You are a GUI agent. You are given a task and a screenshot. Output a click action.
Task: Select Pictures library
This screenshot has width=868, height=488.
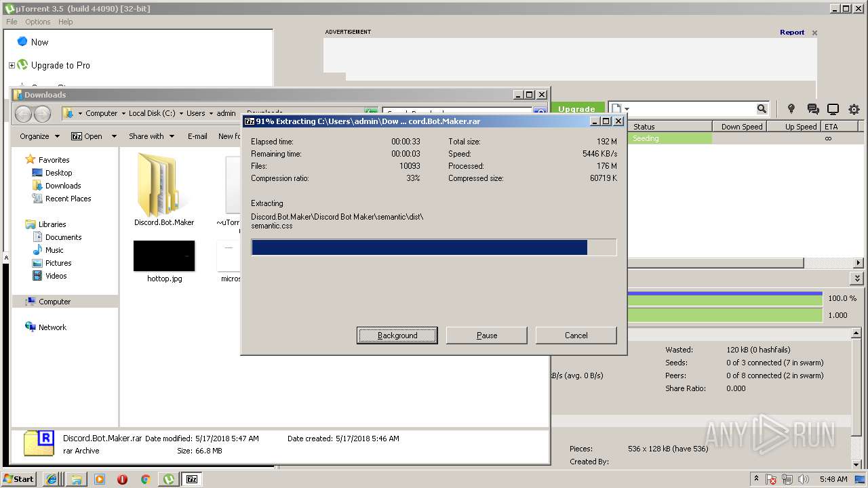[58, 263]
